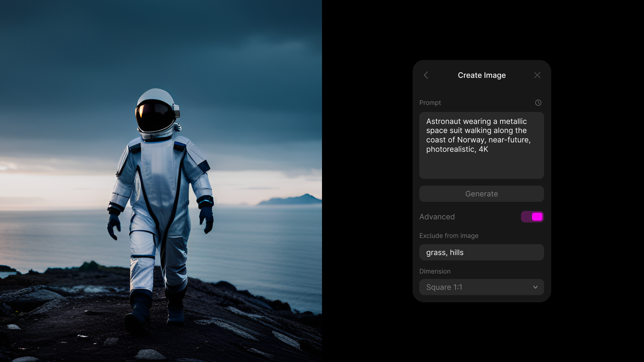Toggle the Advanced switch off
The image size is (644, 362).
(x=532, y=217)
